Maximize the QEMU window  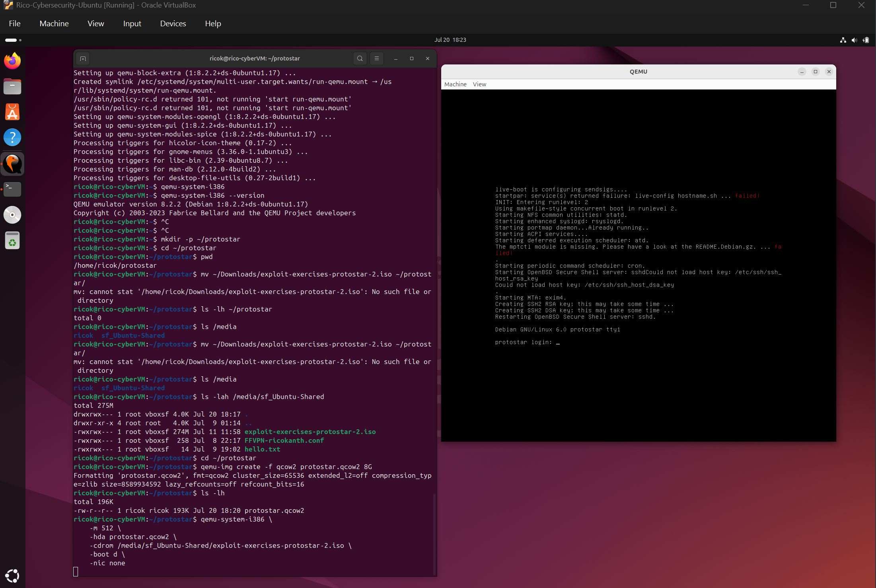click(x=816, y=72)
